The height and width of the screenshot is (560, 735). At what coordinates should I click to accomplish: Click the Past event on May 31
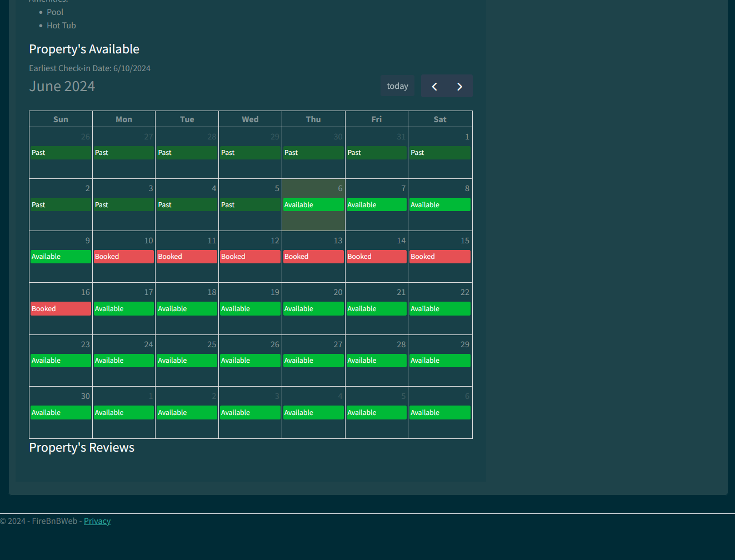377,153
